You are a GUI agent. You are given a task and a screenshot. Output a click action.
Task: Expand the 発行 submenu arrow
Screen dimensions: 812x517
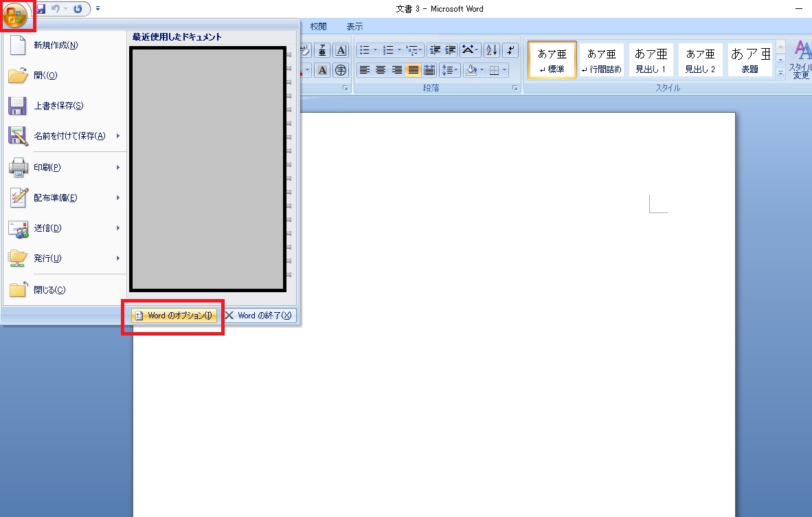(118, 258)
